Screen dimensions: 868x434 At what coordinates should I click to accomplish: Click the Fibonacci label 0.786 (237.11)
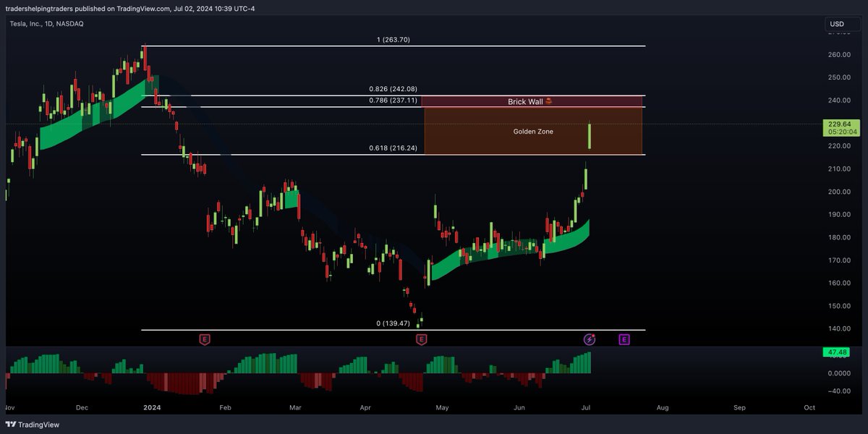coord(394,101)
